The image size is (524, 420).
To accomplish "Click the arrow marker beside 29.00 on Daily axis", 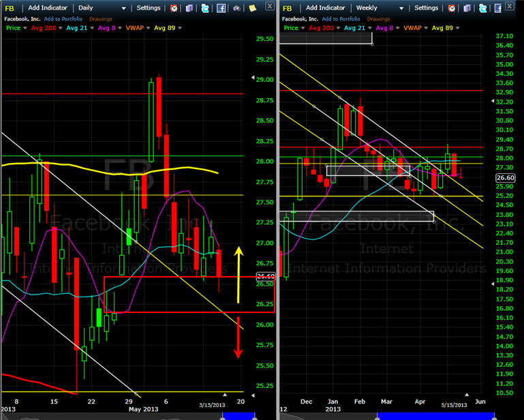I will [x=253, y=78].
